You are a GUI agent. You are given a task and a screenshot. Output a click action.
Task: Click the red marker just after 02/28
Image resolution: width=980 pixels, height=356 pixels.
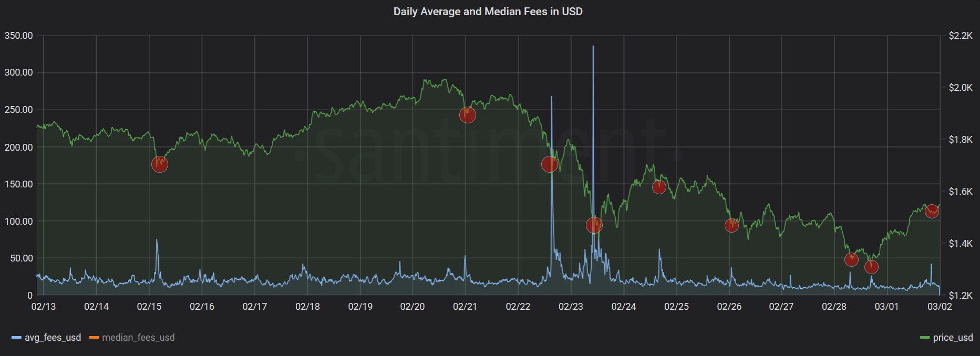coord(851,259)
